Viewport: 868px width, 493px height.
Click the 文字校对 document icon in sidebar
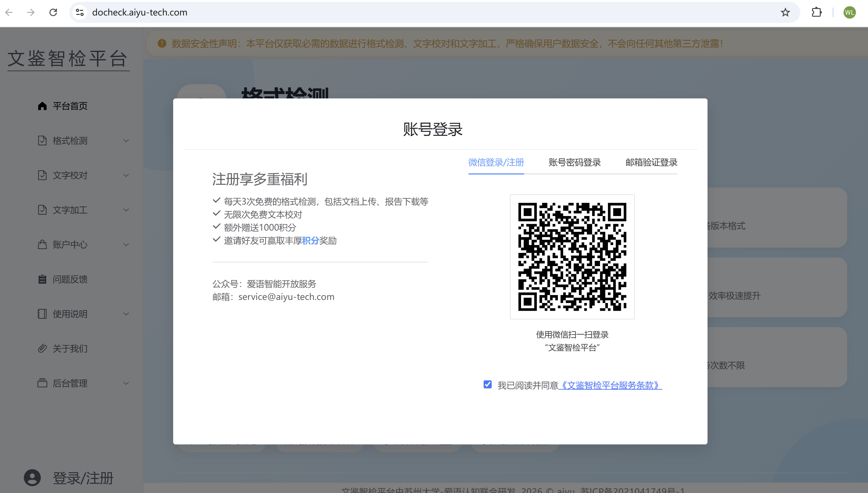(42, 175)
